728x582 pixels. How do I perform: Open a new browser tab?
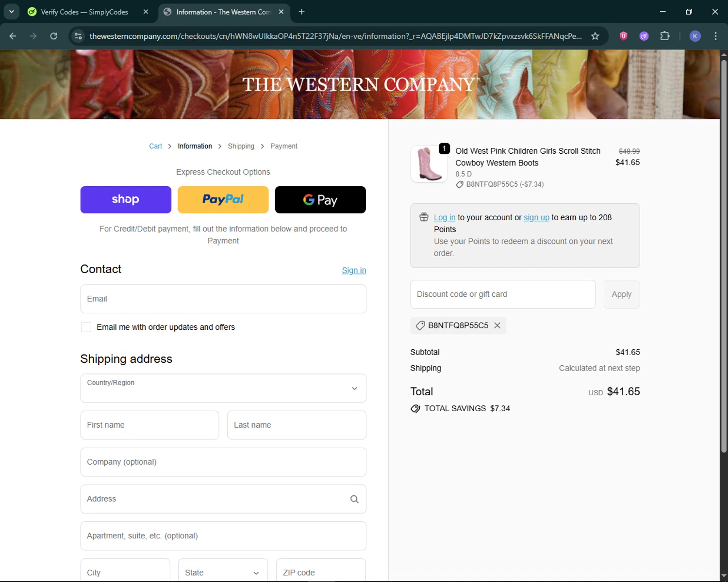coord(301,12)
